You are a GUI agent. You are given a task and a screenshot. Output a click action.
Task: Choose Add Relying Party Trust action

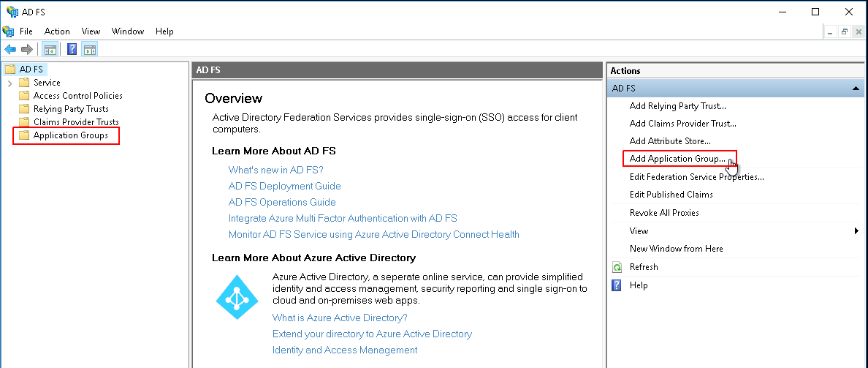tap(677, 106)
